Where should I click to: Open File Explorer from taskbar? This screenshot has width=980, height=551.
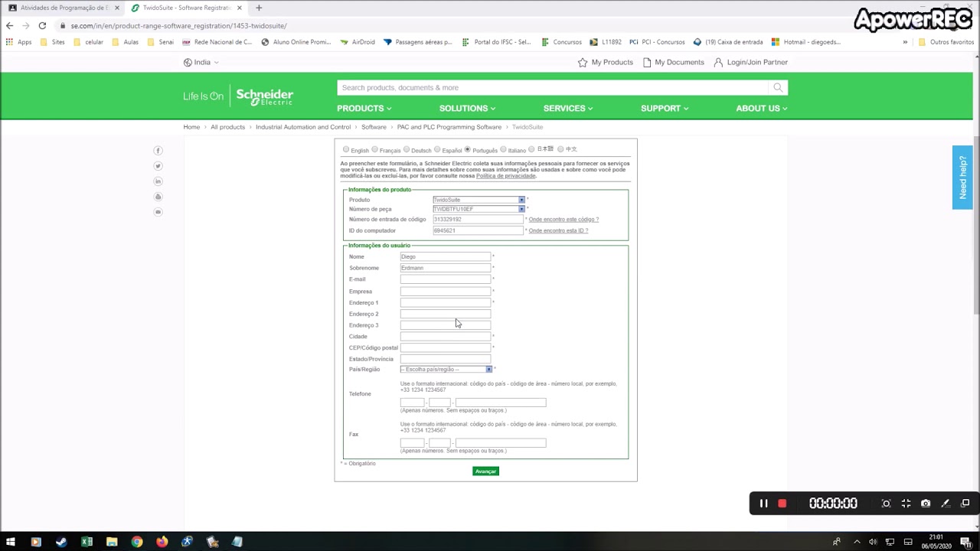112,542
